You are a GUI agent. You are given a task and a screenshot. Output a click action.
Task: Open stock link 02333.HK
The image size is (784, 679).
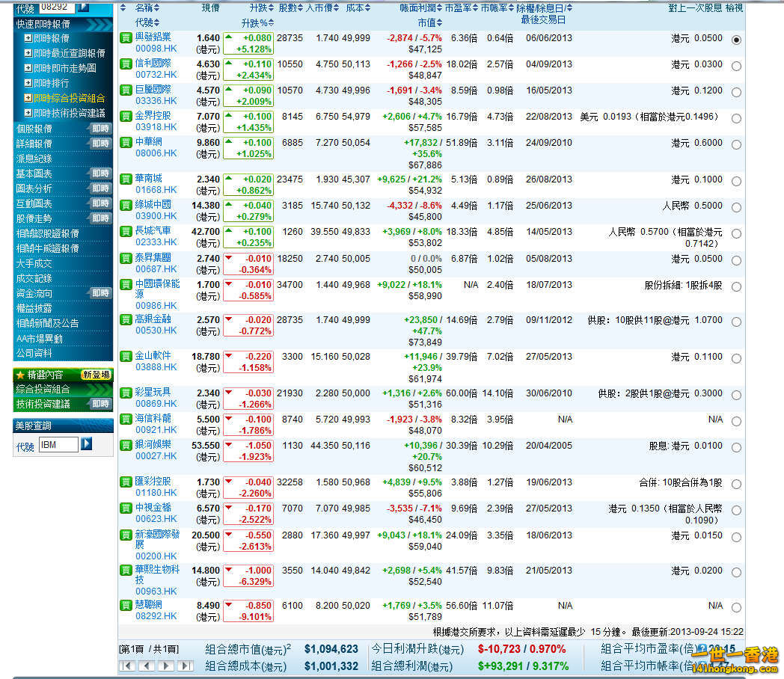pyautogui.click(x=156, y=242)
